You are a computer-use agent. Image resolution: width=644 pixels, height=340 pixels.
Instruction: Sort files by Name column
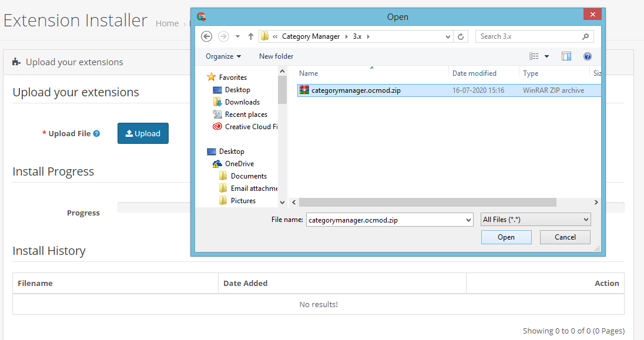pyautogui.click(x=308, y=73)
